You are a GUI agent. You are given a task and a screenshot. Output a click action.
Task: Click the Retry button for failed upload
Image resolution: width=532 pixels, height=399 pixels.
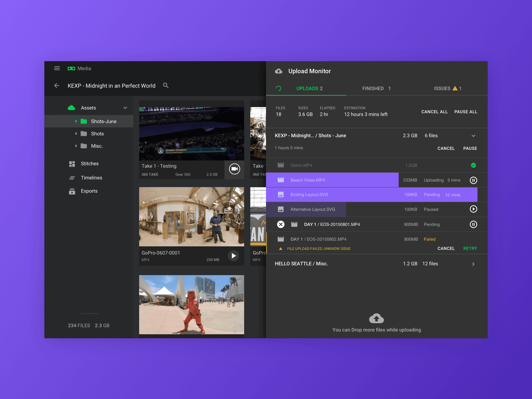pos(470,249)
